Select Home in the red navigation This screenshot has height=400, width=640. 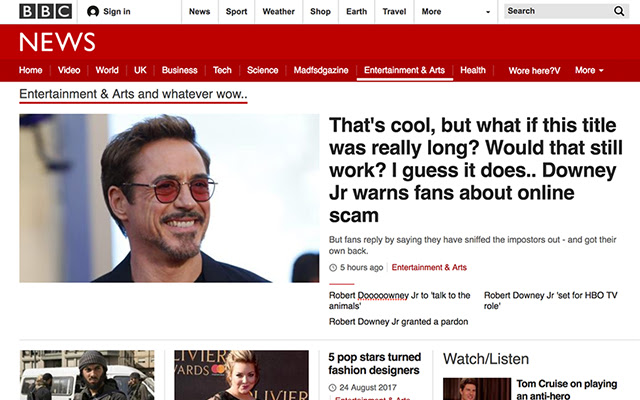(x=31, y=70)
